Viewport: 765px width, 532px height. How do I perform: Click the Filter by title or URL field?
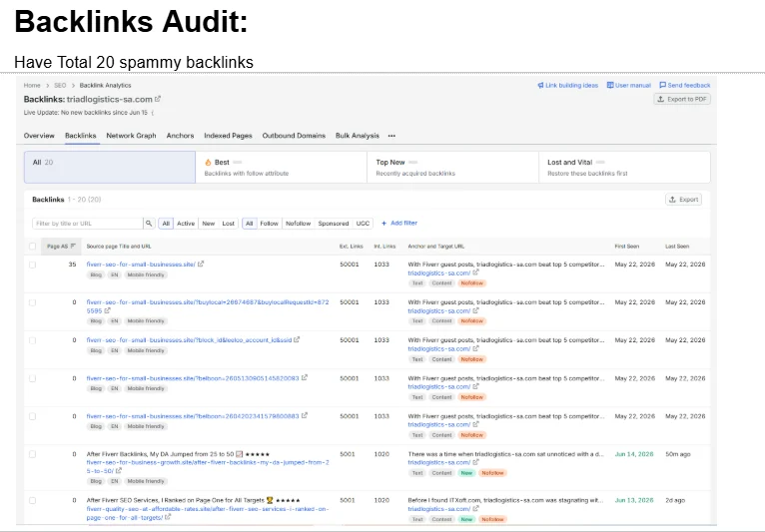click(x=88, y=224)
